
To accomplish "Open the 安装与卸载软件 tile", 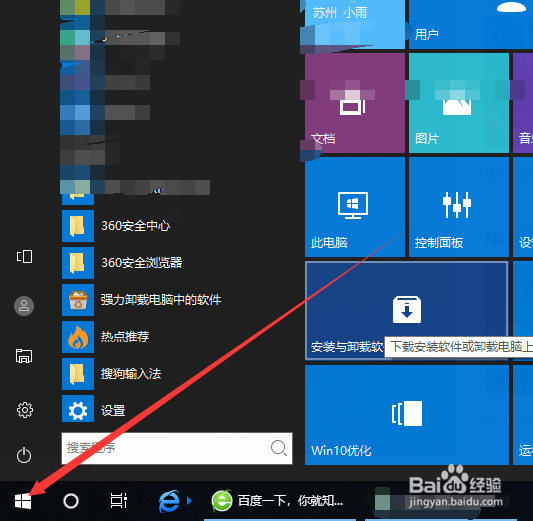I will (407, 311).
